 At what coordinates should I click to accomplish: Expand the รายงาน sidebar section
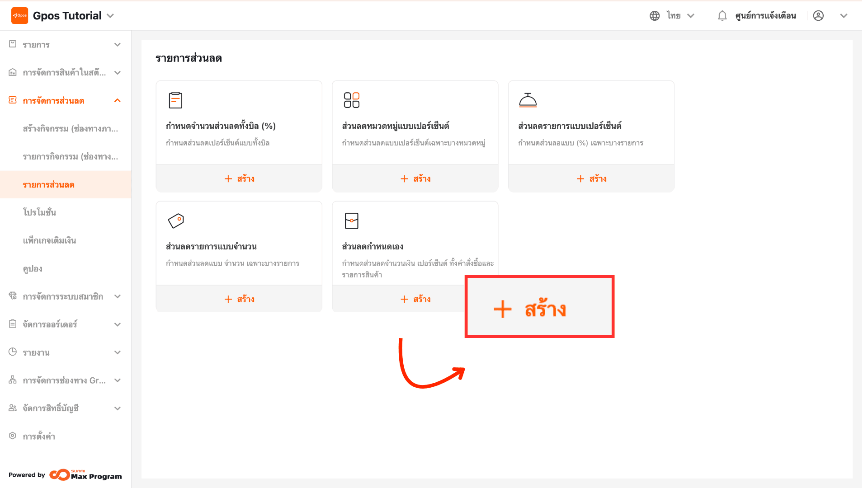point(118,352)
